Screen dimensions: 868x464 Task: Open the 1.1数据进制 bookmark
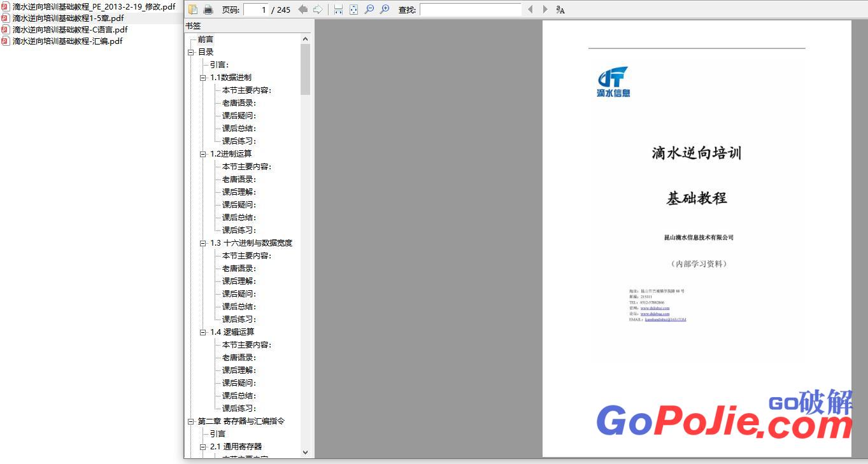[231, 78]
